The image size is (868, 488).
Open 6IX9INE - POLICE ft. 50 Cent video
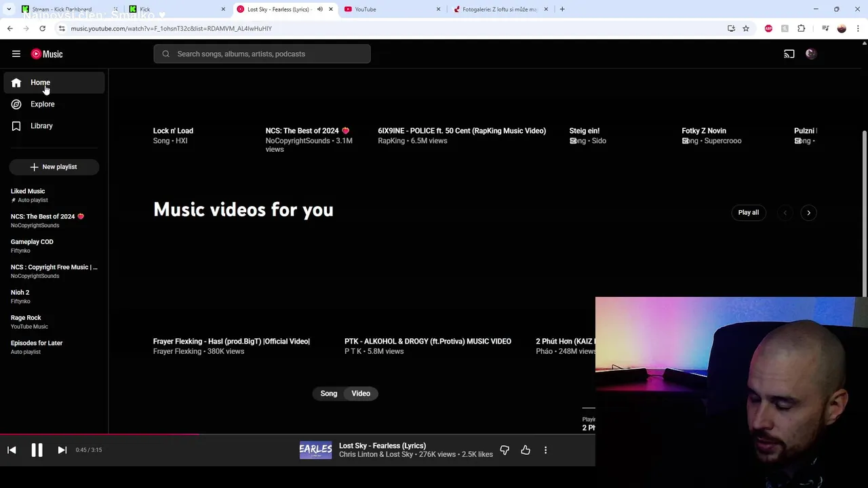[x=462, y=131]
